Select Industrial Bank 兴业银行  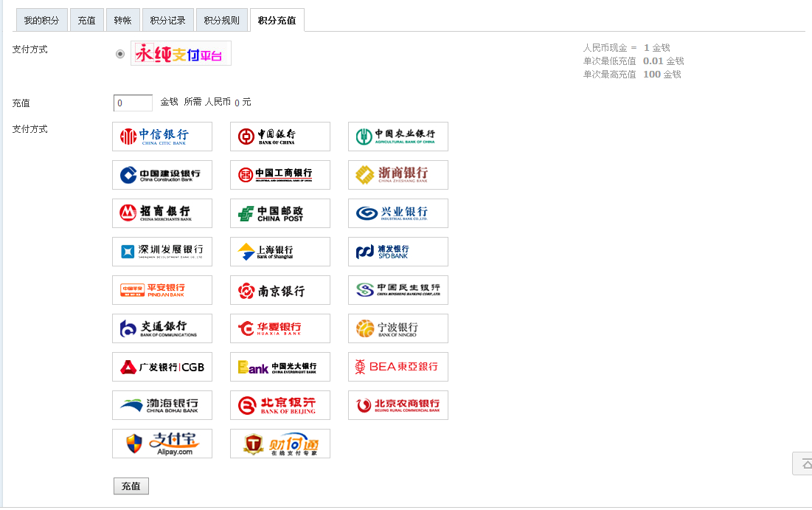398,213
